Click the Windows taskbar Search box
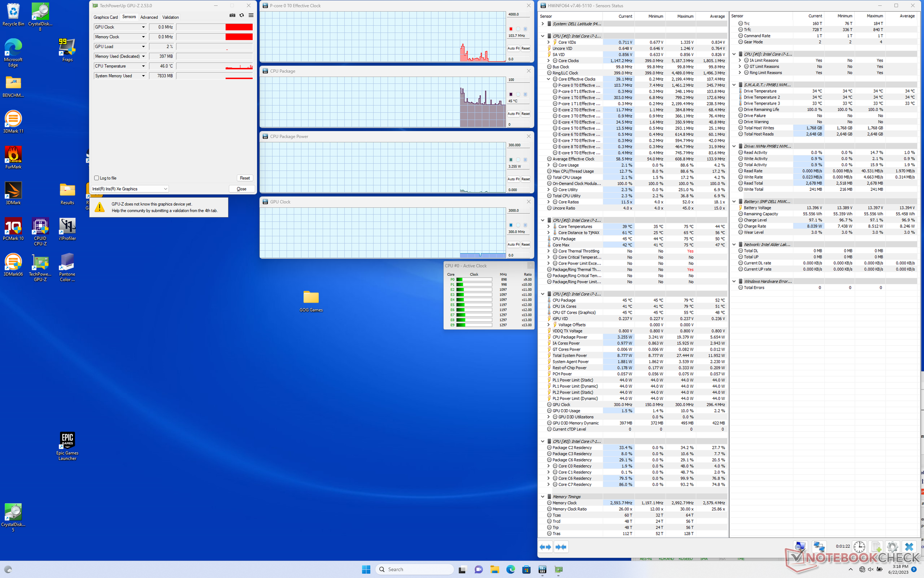The width and height of the screenshot is (924, 578). click(x=414, y=569)
